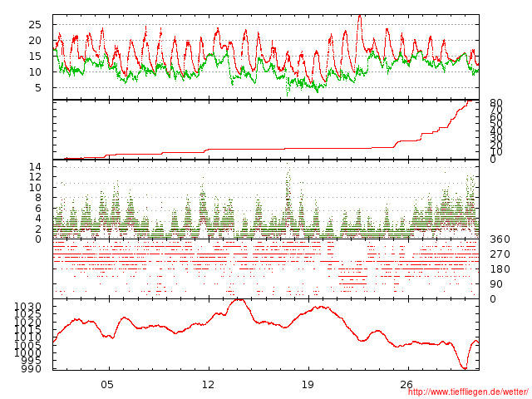Pick the "270" wind direction axis label
Screen dimensions: 532x399
tap(500, 254)
